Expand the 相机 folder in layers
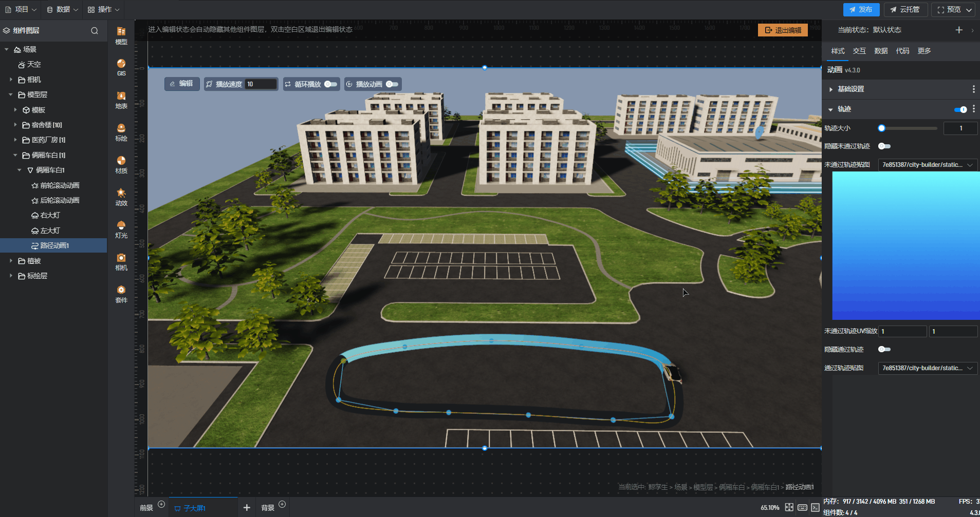 (11, 80)
